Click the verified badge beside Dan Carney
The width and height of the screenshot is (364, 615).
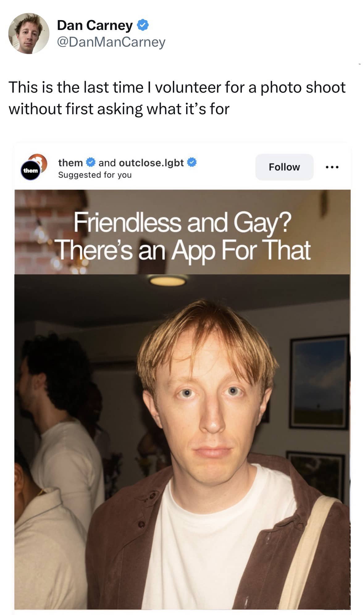(143, 25)
